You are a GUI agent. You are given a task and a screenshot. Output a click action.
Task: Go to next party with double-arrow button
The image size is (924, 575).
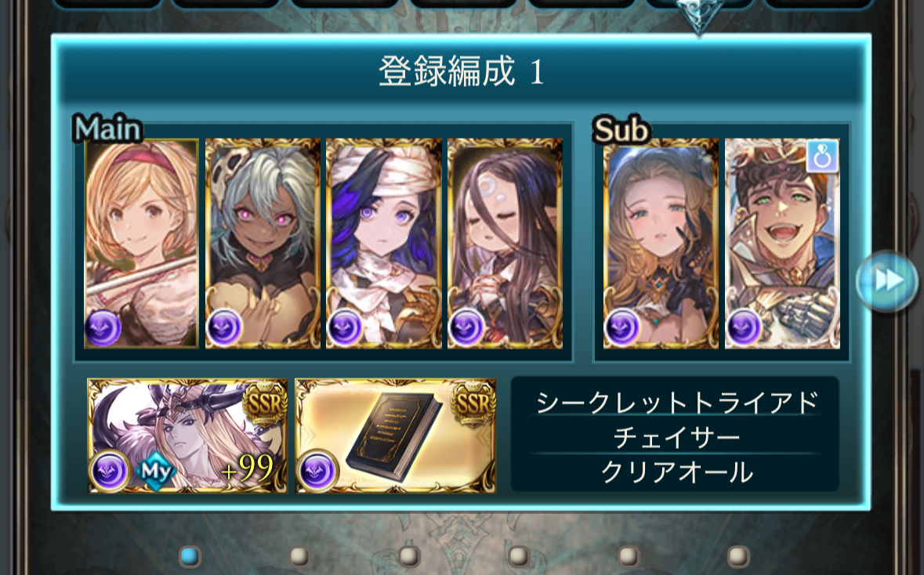pos(887,280)
